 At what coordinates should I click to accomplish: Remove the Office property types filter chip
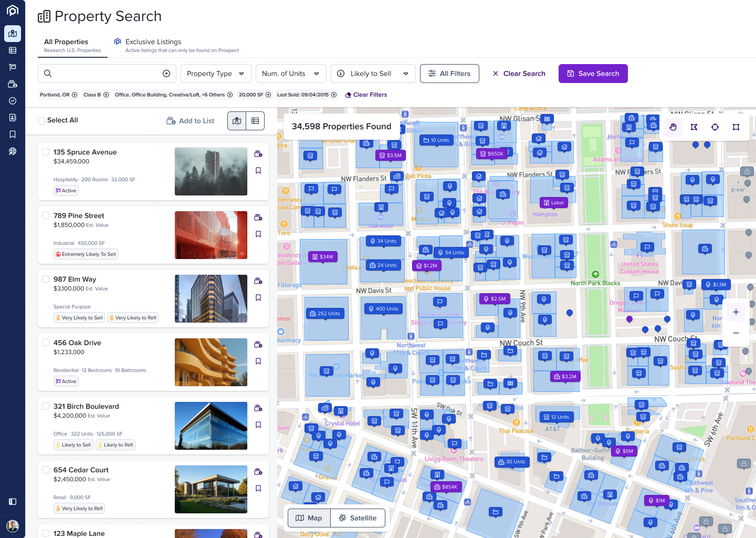(x=230, y=95)
